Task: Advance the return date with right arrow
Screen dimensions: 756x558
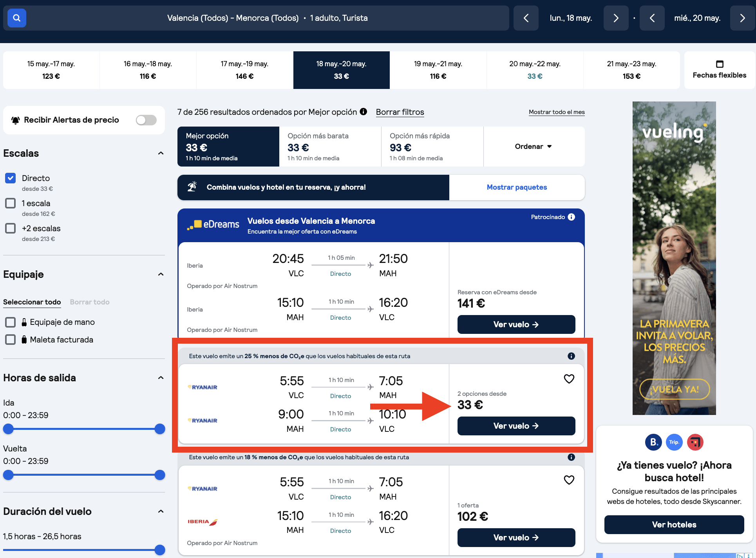Action: tap(742, 18)
